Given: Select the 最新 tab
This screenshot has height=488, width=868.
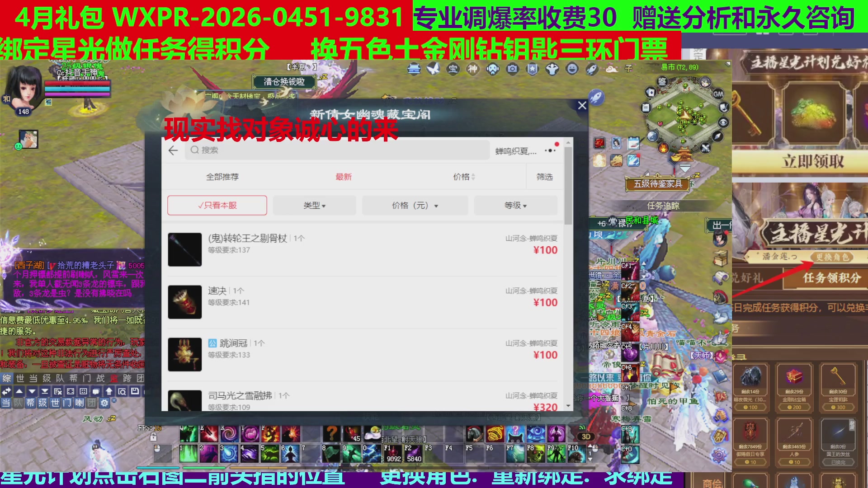Looking at the screenshot, I should (344, 177).
